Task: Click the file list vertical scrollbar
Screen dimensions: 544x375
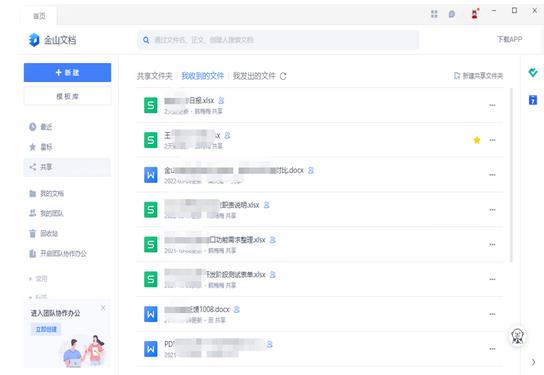Action: (x=511, y=175)
